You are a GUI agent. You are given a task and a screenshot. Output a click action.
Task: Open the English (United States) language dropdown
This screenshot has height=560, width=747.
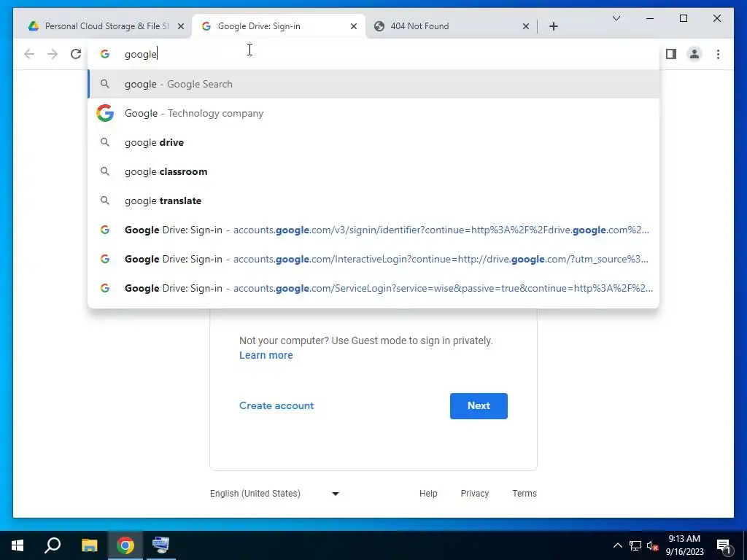coord(275,494)
